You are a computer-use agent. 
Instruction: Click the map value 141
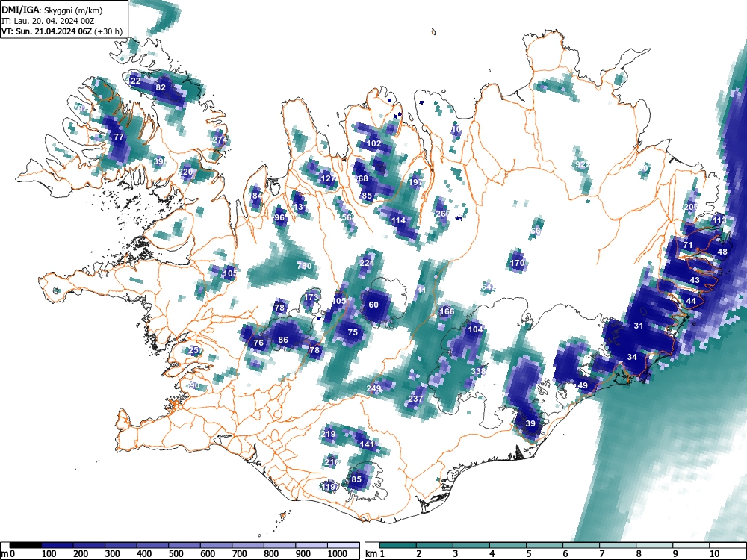(367, 444)
